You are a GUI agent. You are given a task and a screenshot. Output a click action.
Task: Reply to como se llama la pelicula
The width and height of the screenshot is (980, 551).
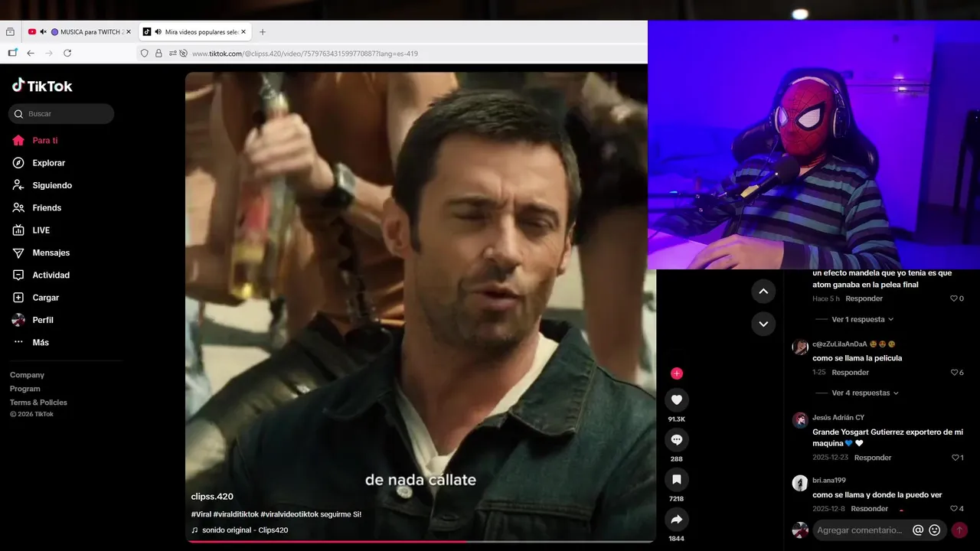point(851,373)
